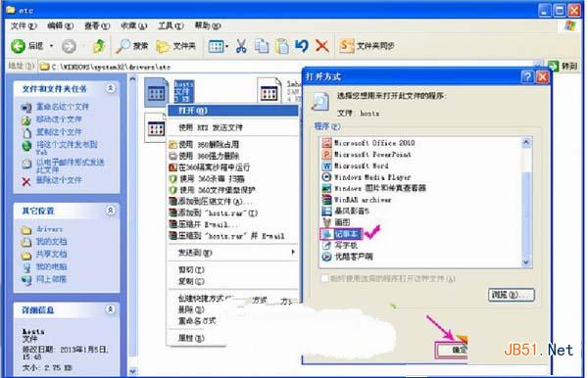Click the Cut scissors toolbar icon
Image resolution: width=588 pixels, height=378 pixels.
tap(241, 46)
